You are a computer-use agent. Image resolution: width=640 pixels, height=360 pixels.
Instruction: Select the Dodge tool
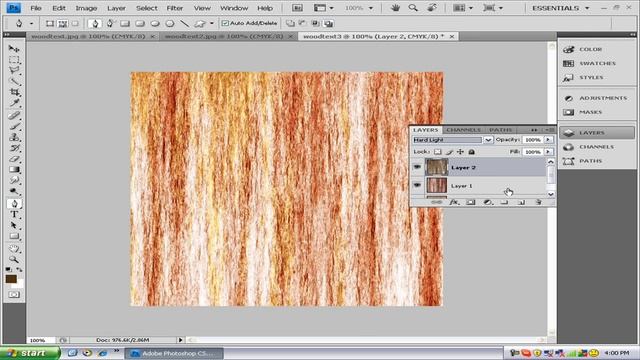(x=14, y=191)
